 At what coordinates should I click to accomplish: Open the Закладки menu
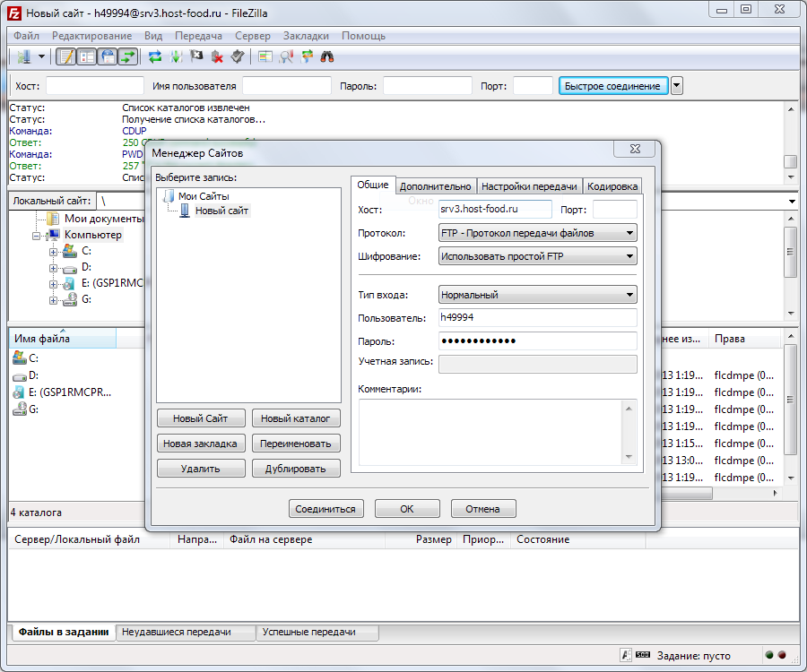point(306,36)
